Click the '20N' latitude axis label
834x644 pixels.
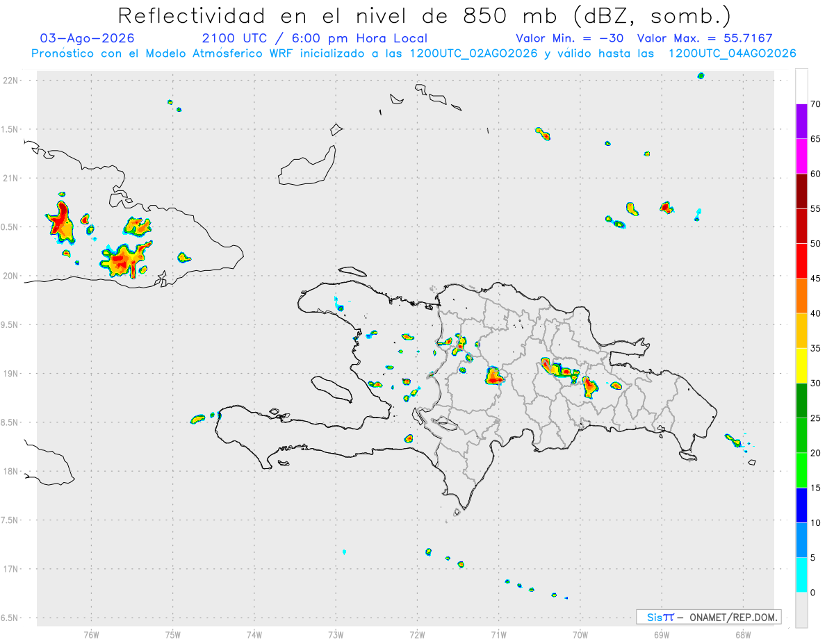11,276
